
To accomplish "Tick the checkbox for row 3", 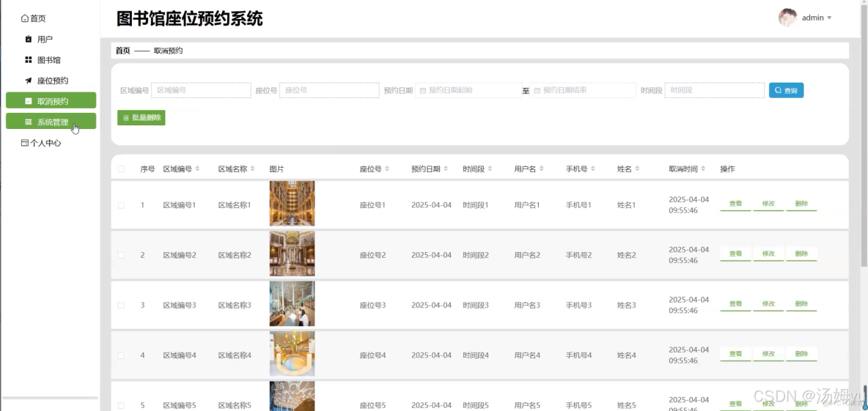I will 121,306.
